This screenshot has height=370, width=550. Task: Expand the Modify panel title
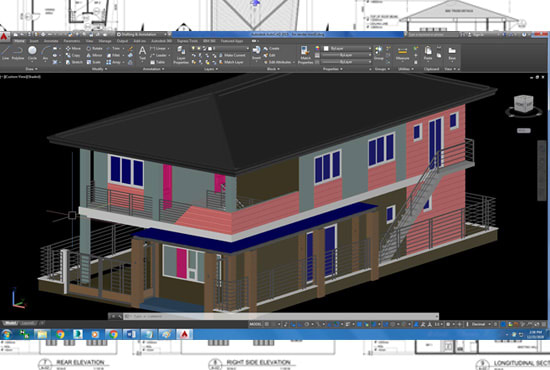point(99,69)
